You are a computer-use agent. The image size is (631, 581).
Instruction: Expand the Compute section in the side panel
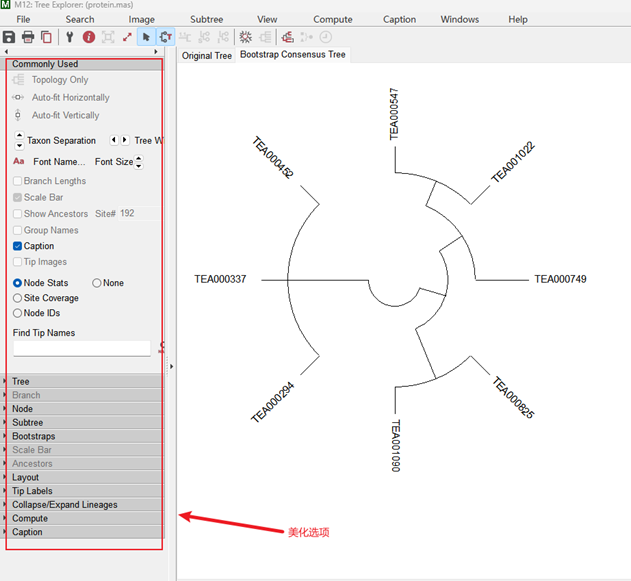coord(84,518)
